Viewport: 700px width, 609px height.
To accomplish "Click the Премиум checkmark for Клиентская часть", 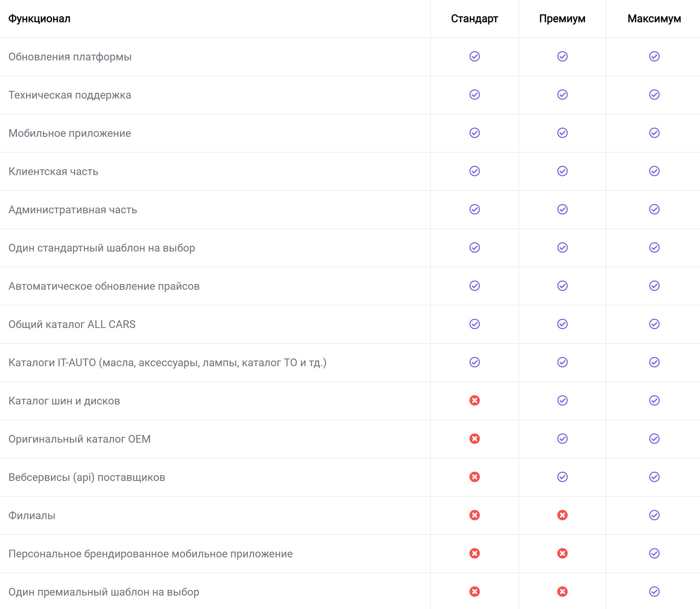I will [x=562, y=171].
